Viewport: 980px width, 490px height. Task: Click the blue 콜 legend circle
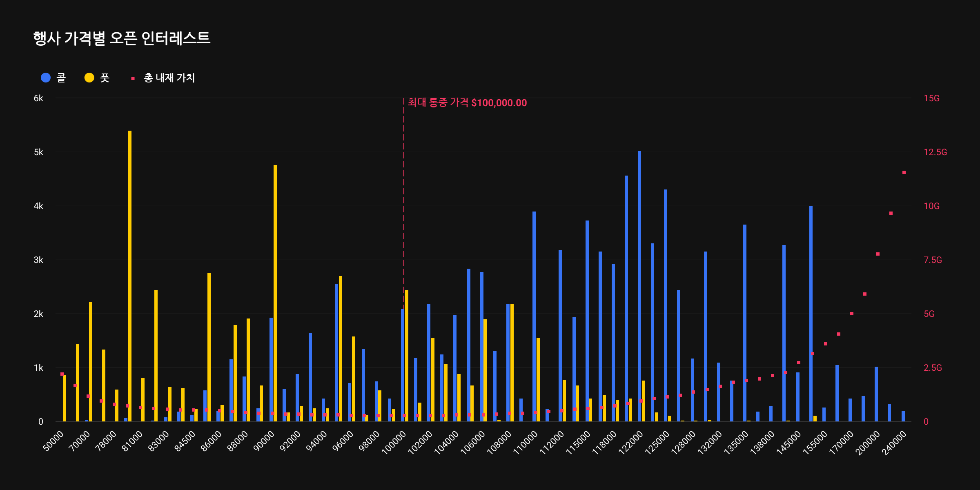(46, 78)
